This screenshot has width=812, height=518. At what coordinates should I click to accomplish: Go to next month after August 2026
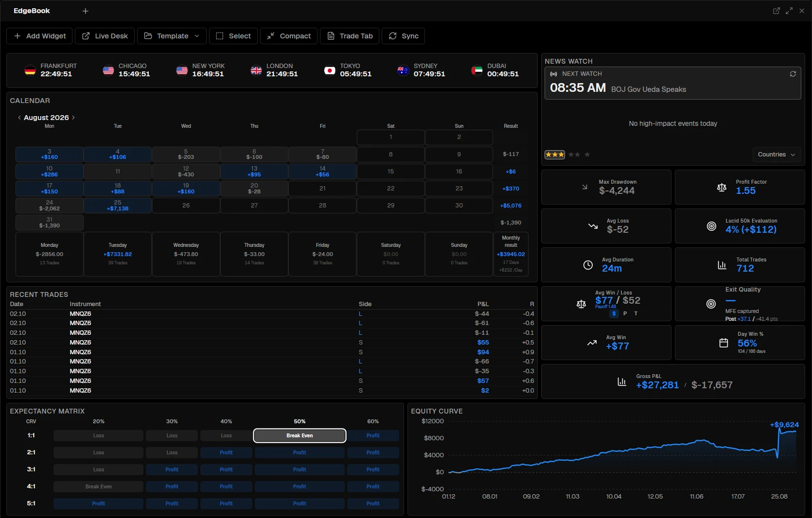click(73, 118)
